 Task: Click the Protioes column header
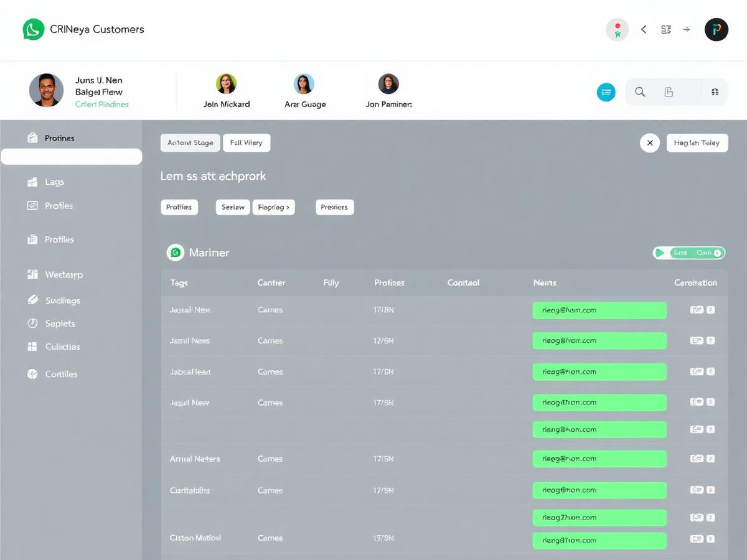pos(389,282)
